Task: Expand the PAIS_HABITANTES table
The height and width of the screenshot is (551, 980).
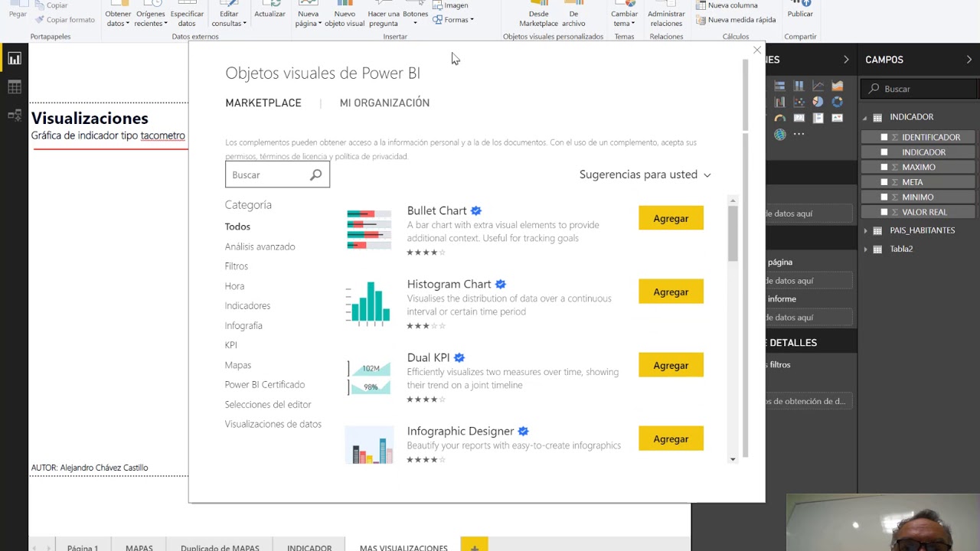Action: (x=866, y=230)
